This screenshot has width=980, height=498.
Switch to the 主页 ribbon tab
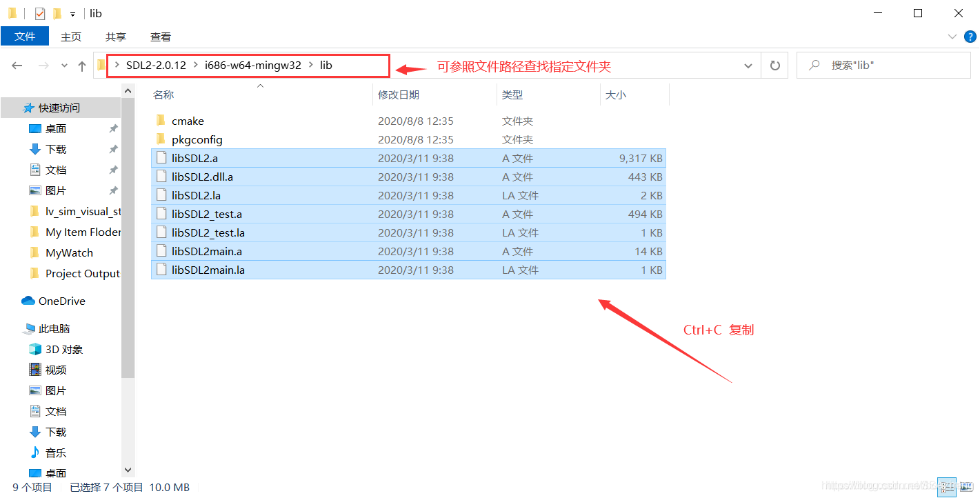[71, 37]
